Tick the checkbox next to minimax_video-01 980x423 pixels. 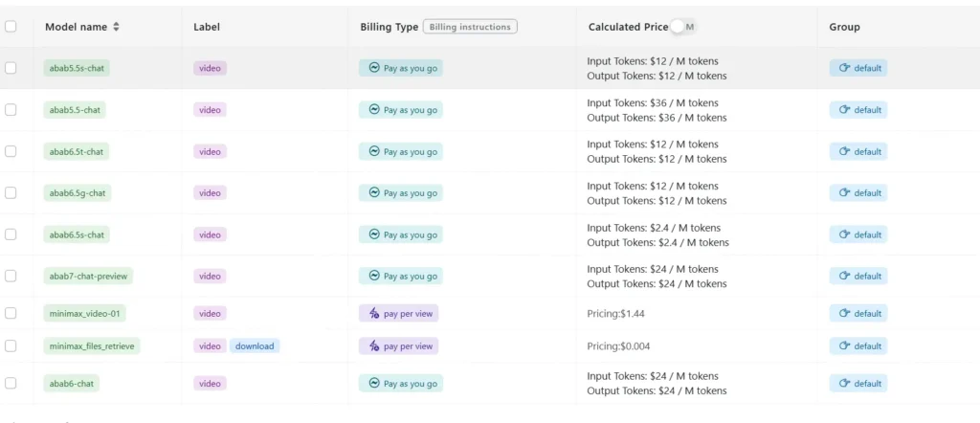point(11,314)
